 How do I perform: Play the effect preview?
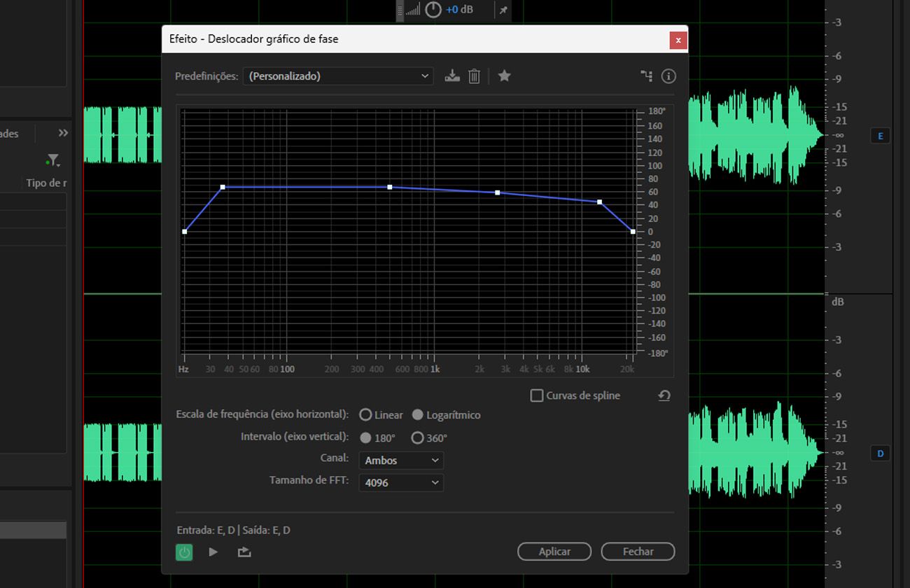pyautogui.click(x=213, y=552)
